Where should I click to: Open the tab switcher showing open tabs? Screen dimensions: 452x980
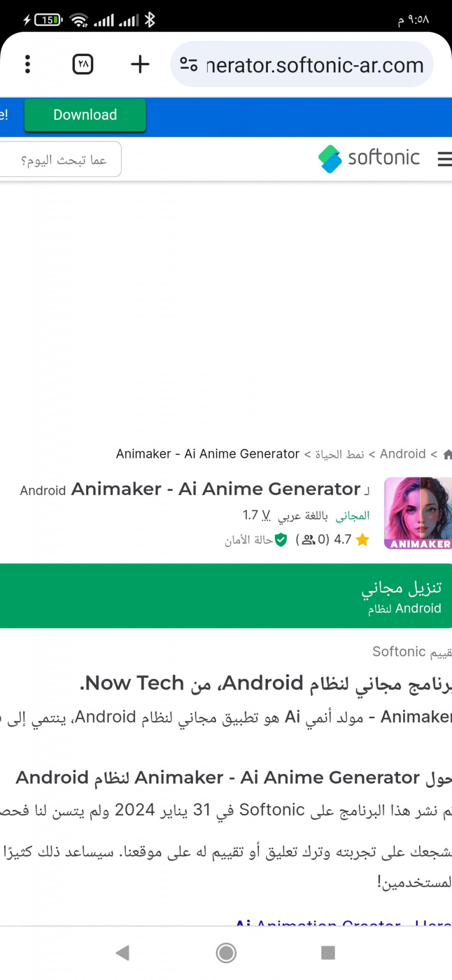point(83,64)
